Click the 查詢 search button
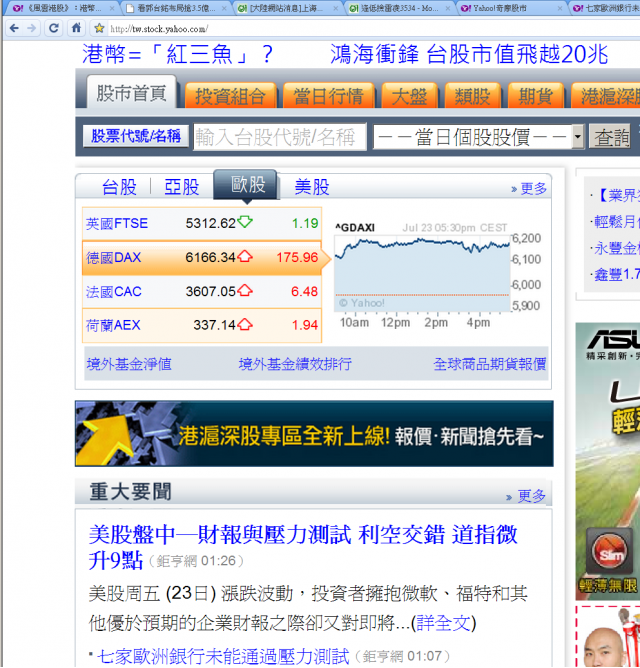This screenshot has height=668, width=640. (612, 137)
